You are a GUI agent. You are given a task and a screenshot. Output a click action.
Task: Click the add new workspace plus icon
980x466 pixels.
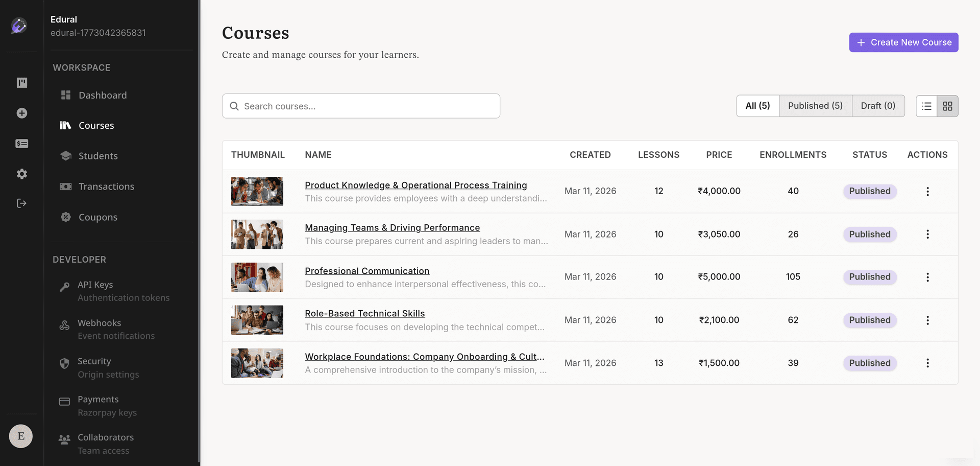(21, 113)
